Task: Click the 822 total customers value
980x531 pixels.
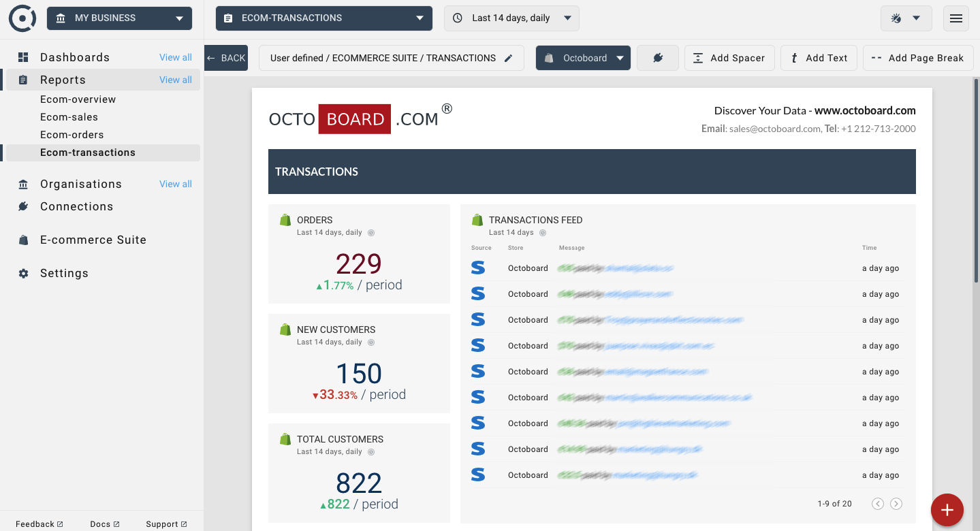Action: [x=359, y=483]
